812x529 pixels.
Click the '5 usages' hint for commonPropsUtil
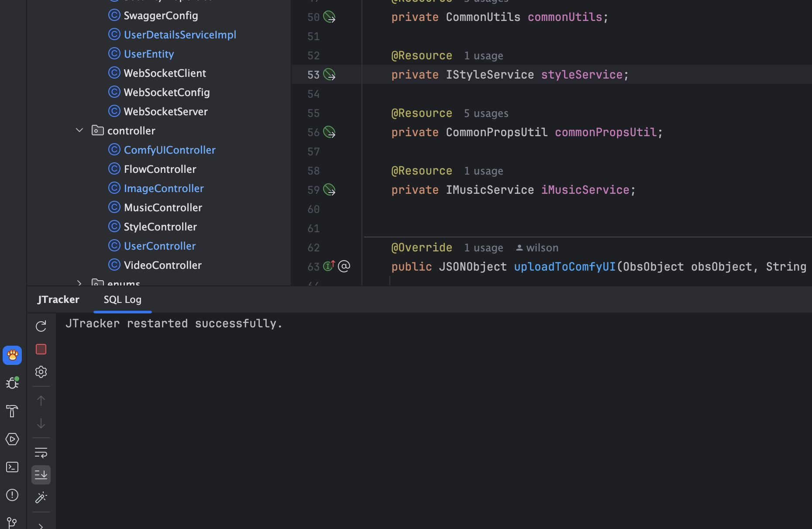coord(486,113)
